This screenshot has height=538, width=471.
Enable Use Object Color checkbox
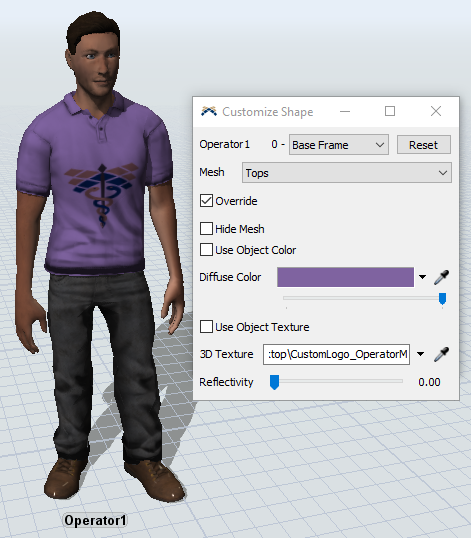(206, 250)
